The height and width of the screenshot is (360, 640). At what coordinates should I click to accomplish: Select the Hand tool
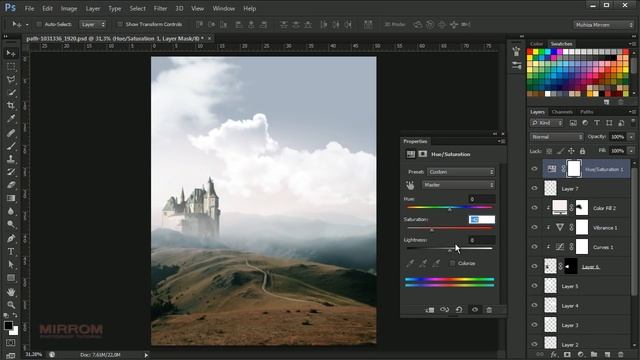tap(11, 292)
